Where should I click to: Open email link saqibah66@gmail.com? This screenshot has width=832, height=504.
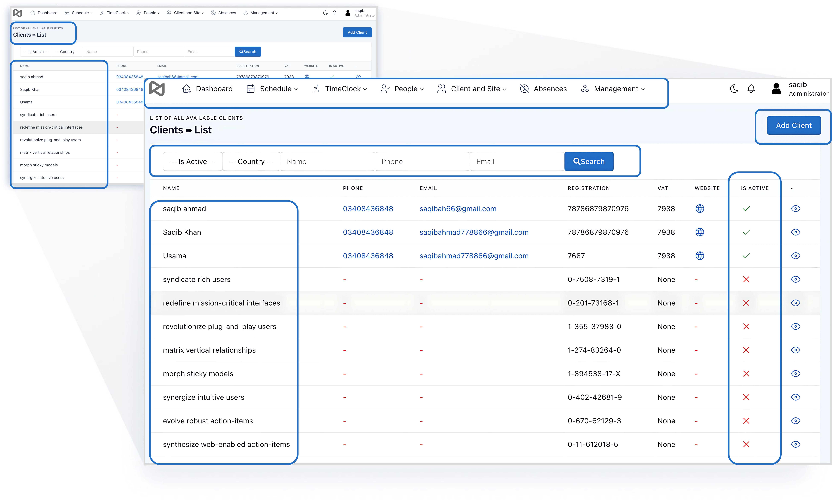458,209
